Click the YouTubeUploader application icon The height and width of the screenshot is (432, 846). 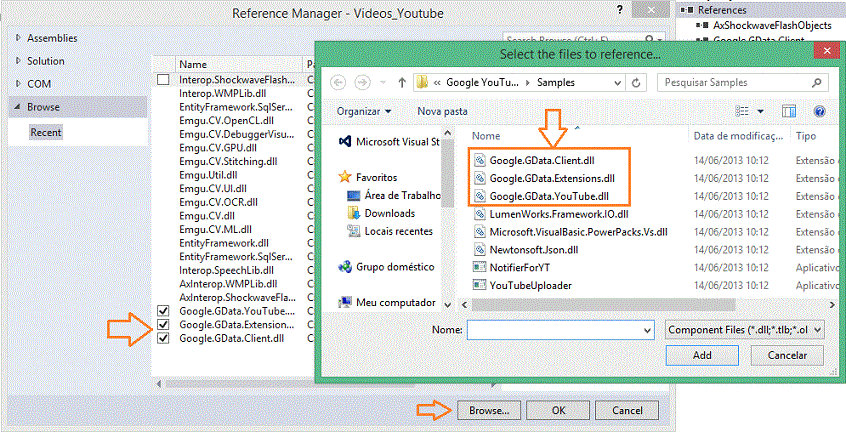tap(479, 285)
